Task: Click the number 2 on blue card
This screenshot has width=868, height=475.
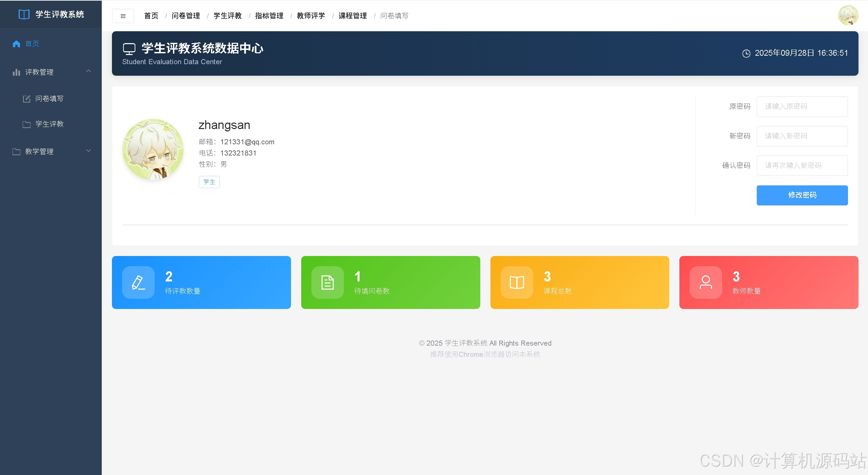Action: [169, 277]
